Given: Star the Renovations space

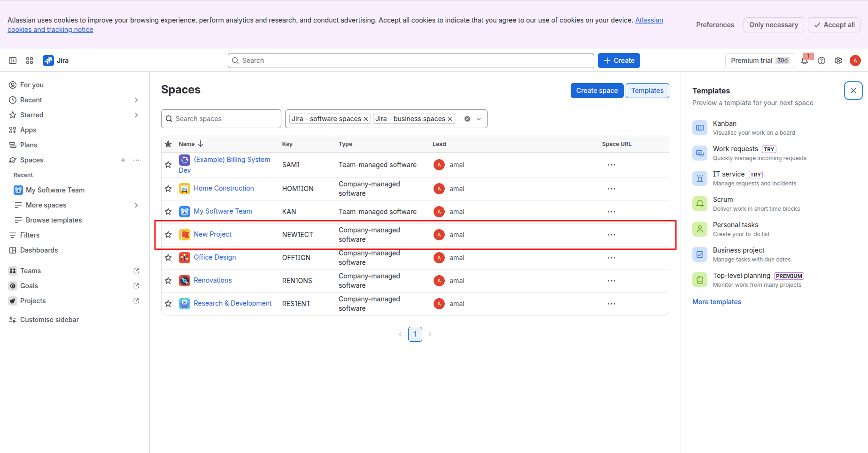Looking at the screenshot, I should coord(168,281).
